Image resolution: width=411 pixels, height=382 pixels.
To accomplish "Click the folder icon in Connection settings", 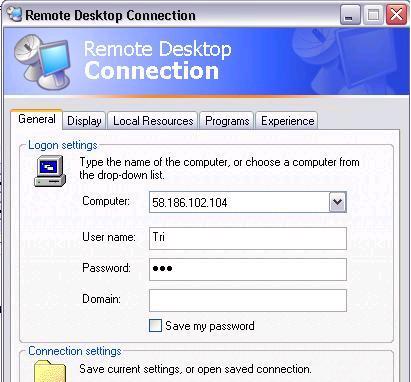I will pyautogui.click(x=50, y=371).
